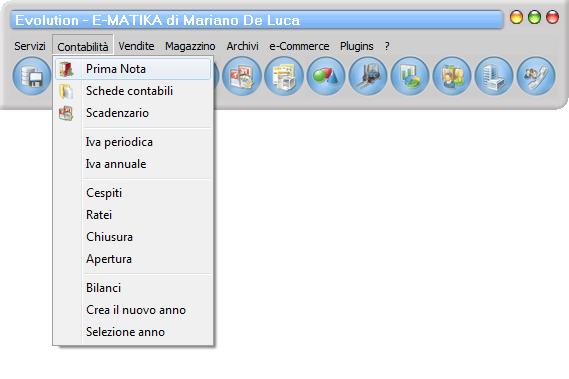This screenshot has width=569, height=379.
Task: Open the Servizi menu
Action: pyautogui.click(x=30, y=46)
